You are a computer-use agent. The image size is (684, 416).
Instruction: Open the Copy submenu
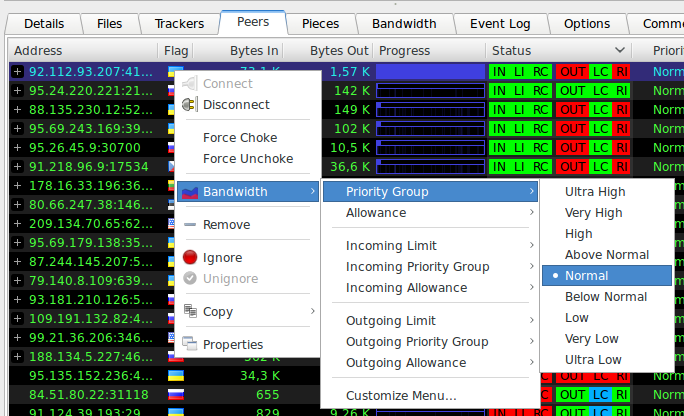tap(247, 311)
